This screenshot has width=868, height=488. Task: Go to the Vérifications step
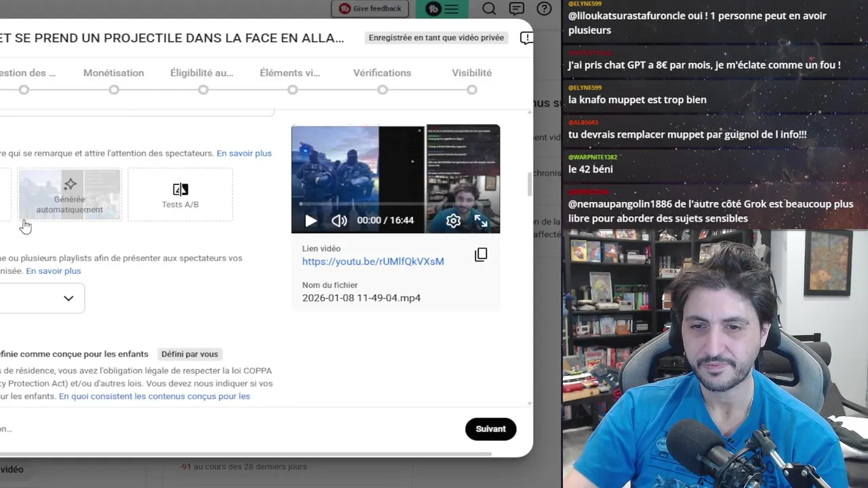click(382, 73)
